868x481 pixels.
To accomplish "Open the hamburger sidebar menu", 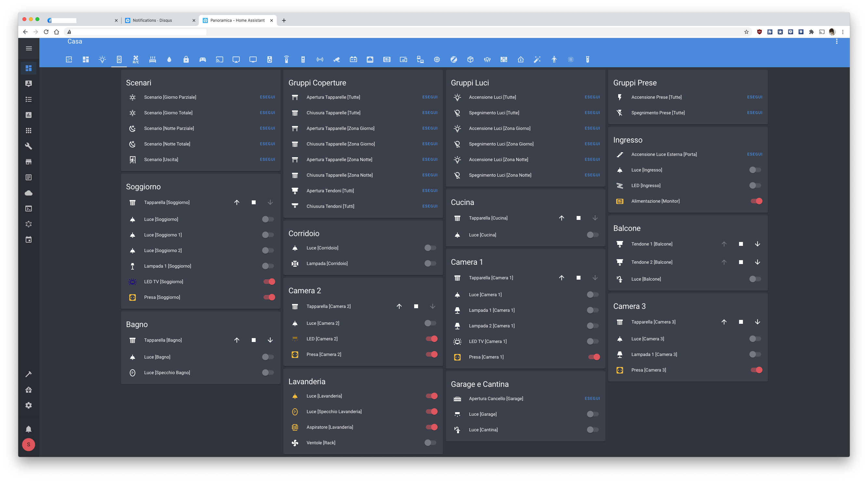I will [29, 48].
